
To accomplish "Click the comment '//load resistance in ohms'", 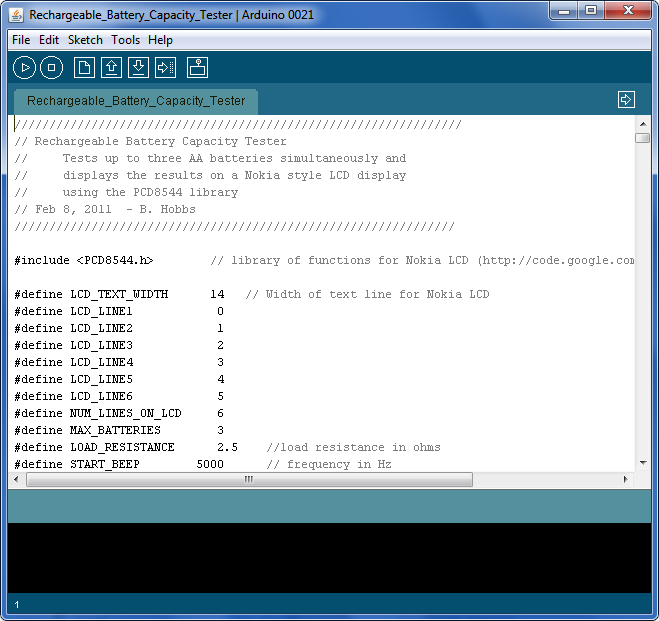I will click(353, 447).
